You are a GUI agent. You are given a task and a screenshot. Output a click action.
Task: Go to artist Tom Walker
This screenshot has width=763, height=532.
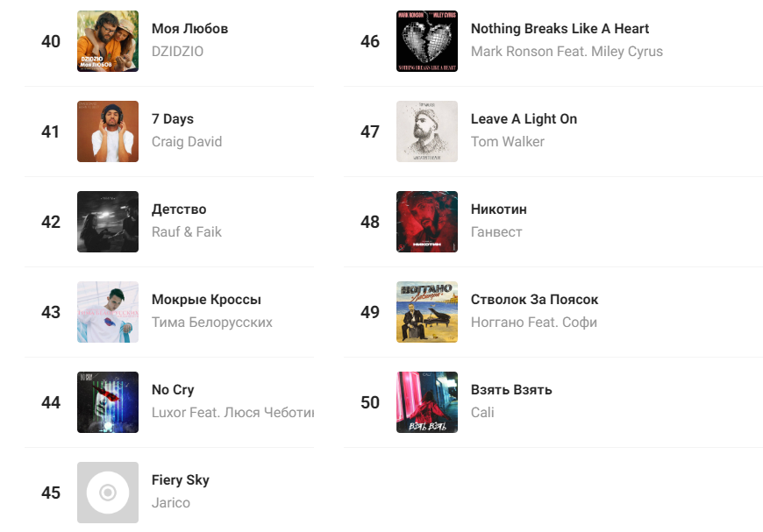coord(508,142)
